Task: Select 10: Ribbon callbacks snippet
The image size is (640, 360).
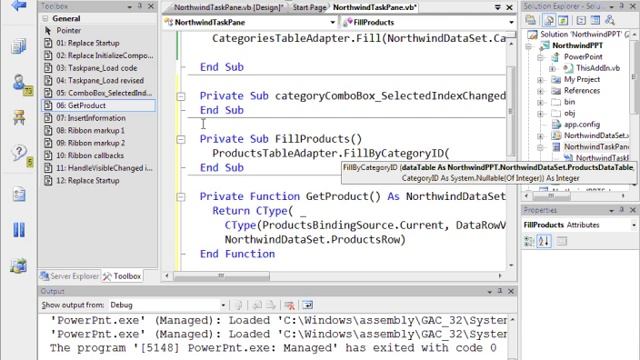Action: tap(98, 156)
